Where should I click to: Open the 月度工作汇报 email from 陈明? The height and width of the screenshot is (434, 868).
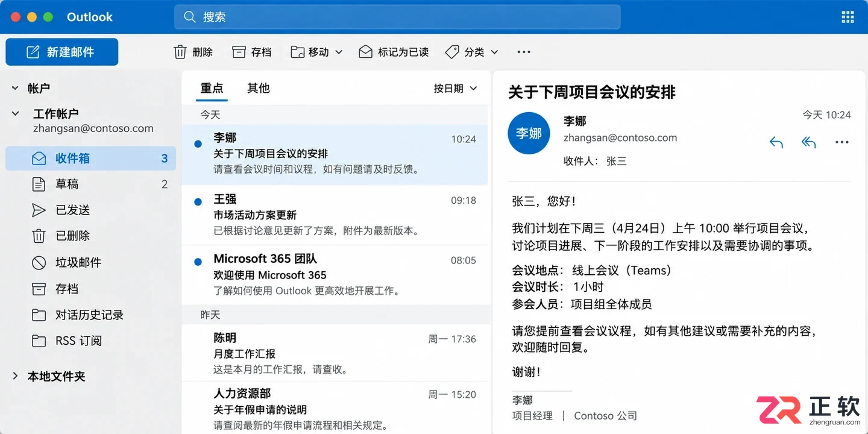[x=335, y=353]
